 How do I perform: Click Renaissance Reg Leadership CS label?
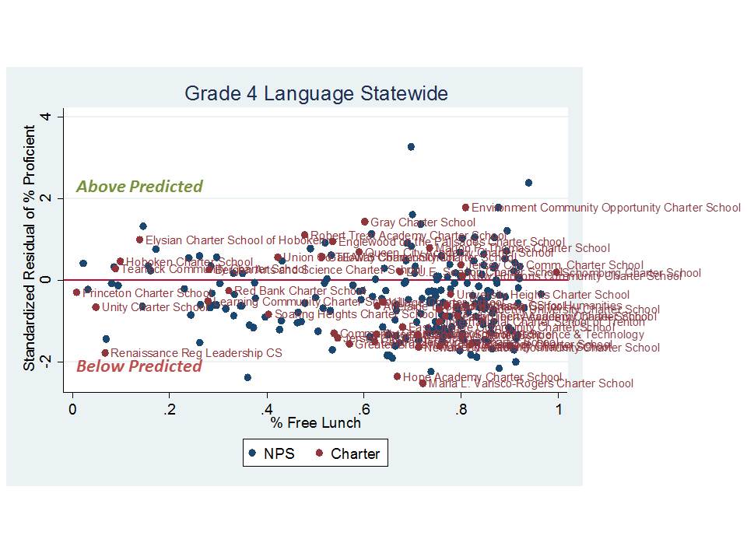point(196,353)
